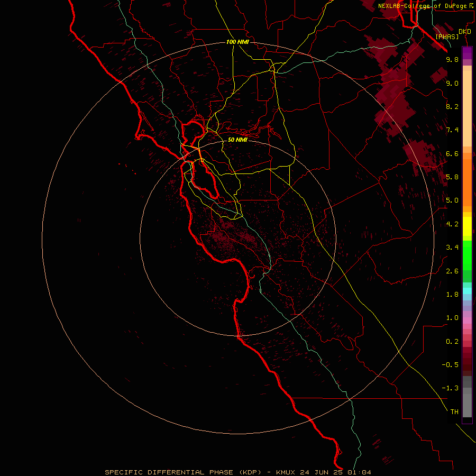Click the "SPECIFIC DIFFERENTIAL PHASE" caption text
476x476 pixels.
pos(169,472)
